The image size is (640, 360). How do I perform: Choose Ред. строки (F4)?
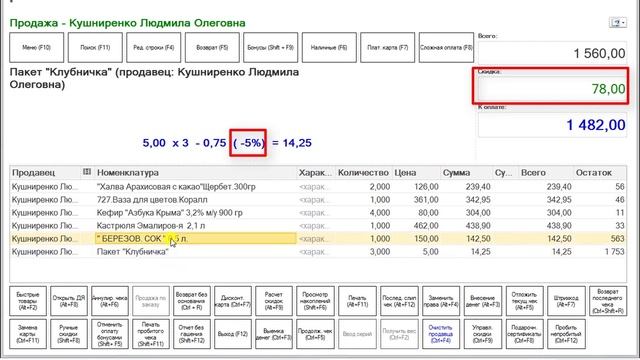coord(153,47)
